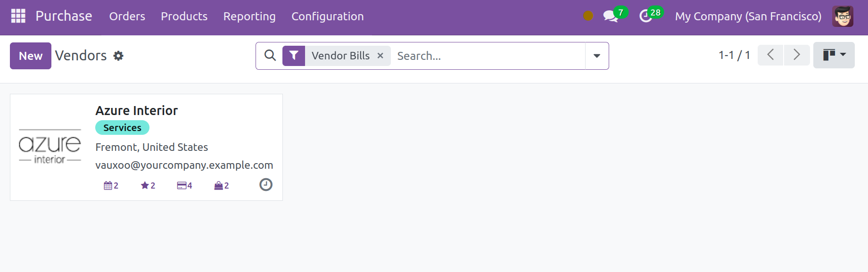Open the Reporting menu
Viewport: 868px width, 272px height.
point(249,16)
